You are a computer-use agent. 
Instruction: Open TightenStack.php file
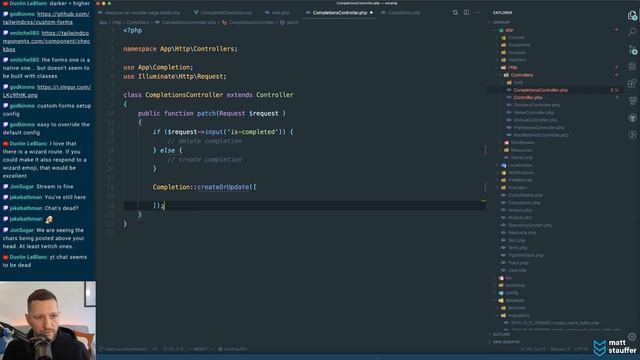pyautogui.click(x=526, y=255)
